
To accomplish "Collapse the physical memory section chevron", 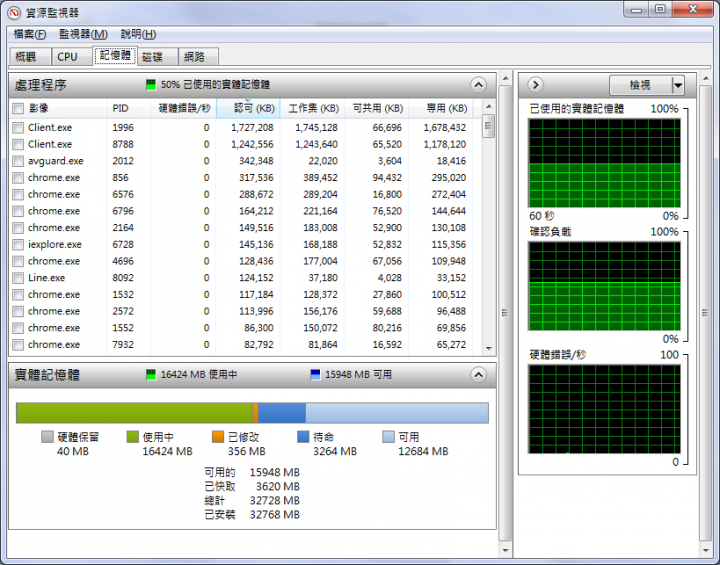I will 478,375.
